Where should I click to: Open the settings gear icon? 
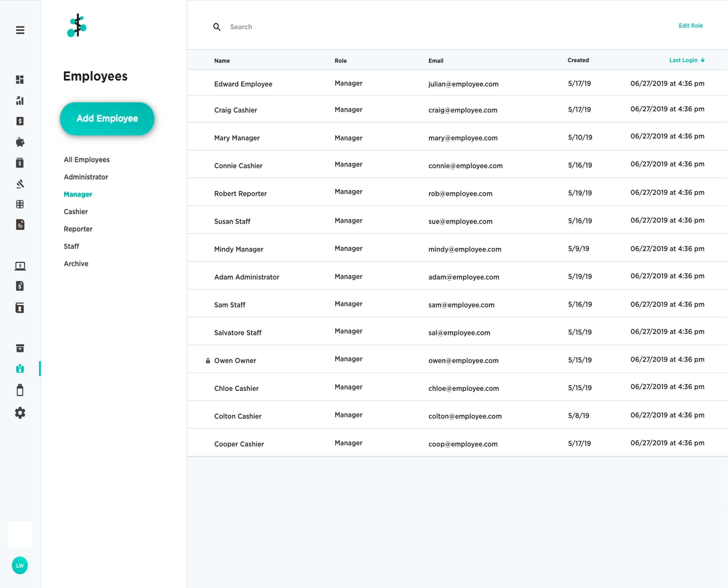pos(20,413)
